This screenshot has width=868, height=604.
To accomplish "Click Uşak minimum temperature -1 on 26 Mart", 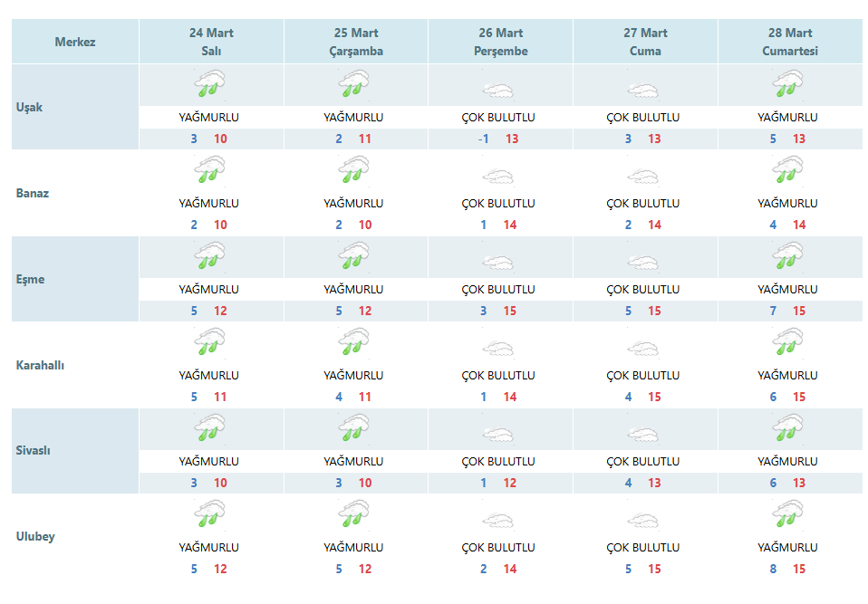I will (483, 139).
